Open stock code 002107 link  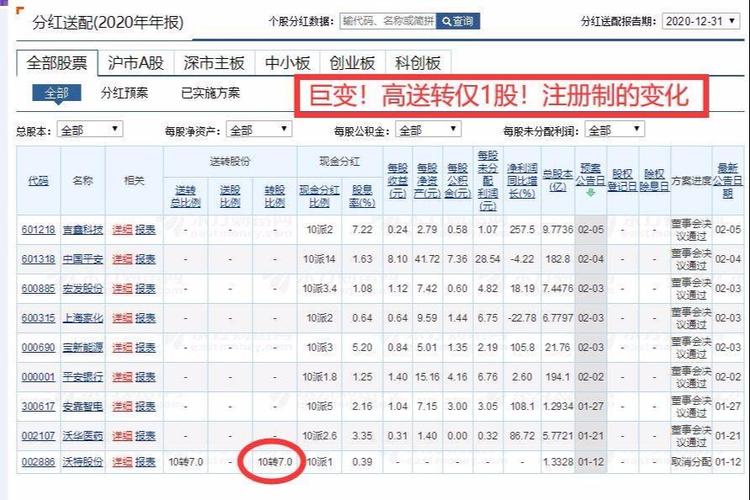pyautogui.click(x=38, y=436)
